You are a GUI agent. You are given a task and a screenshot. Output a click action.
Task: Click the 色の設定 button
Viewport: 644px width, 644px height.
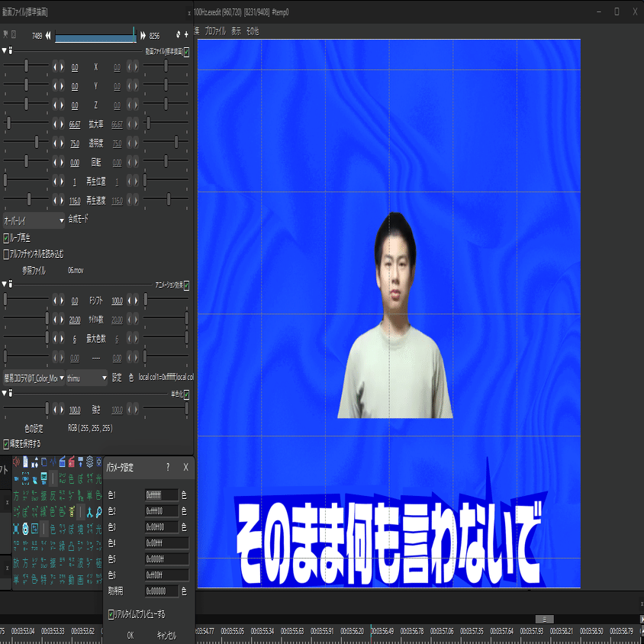34,428
